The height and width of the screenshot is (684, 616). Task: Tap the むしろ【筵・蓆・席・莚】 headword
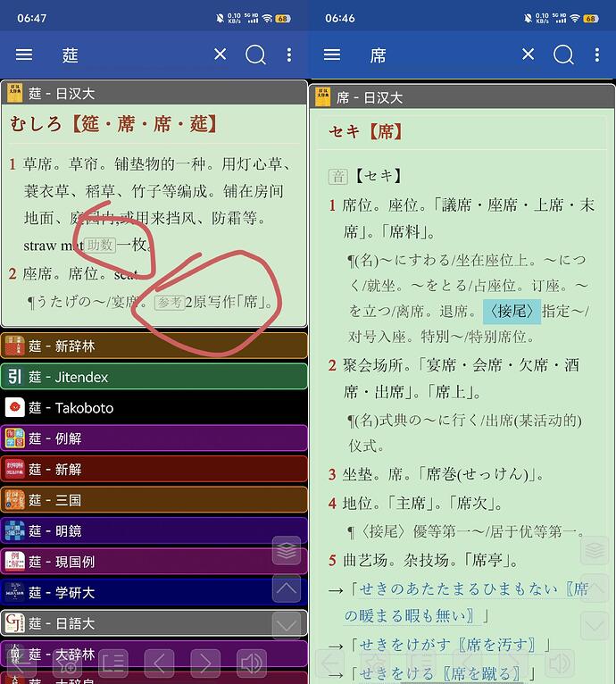113,124
